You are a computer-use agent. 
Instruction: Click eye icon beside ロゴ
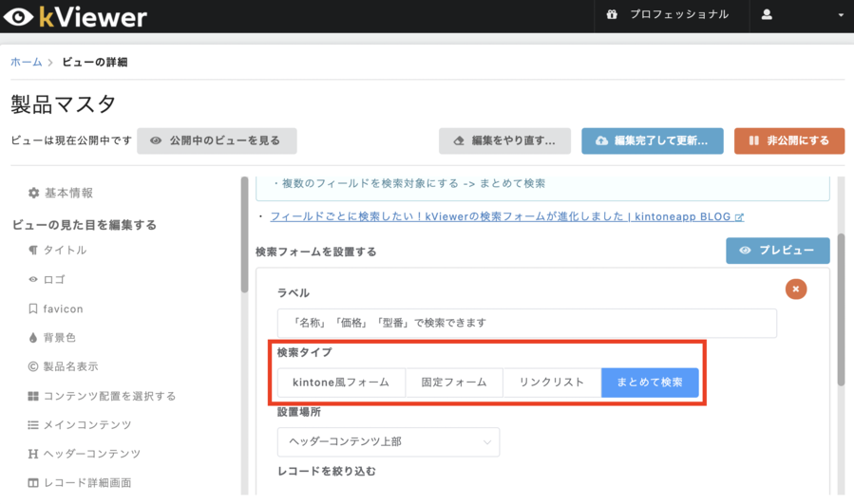point(33,279)
